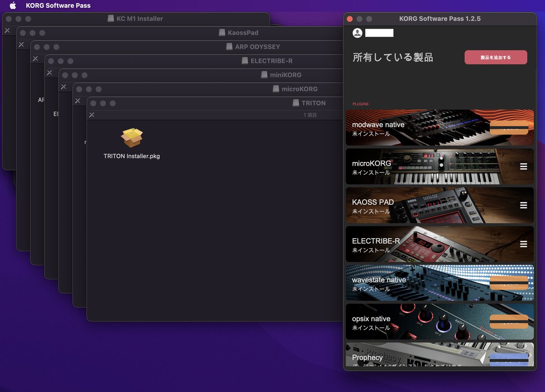
Task: Click the disk proxy icon beside microKORG title
Action: coord(276,89)
